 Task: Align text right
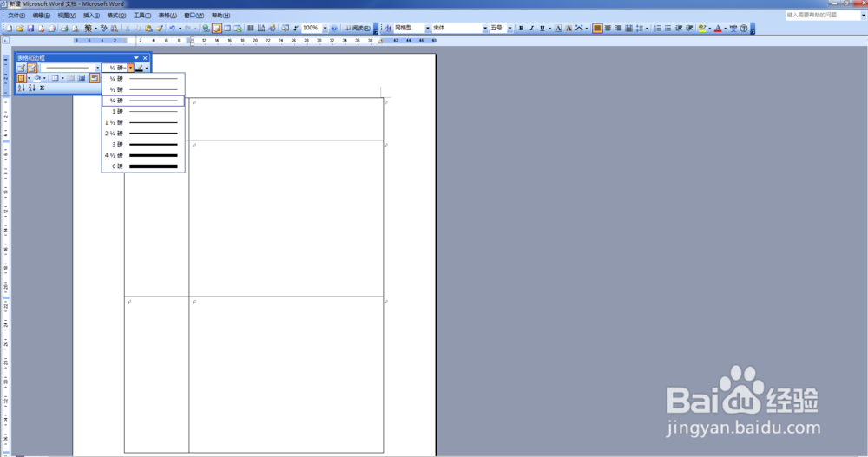pos(618,28)
